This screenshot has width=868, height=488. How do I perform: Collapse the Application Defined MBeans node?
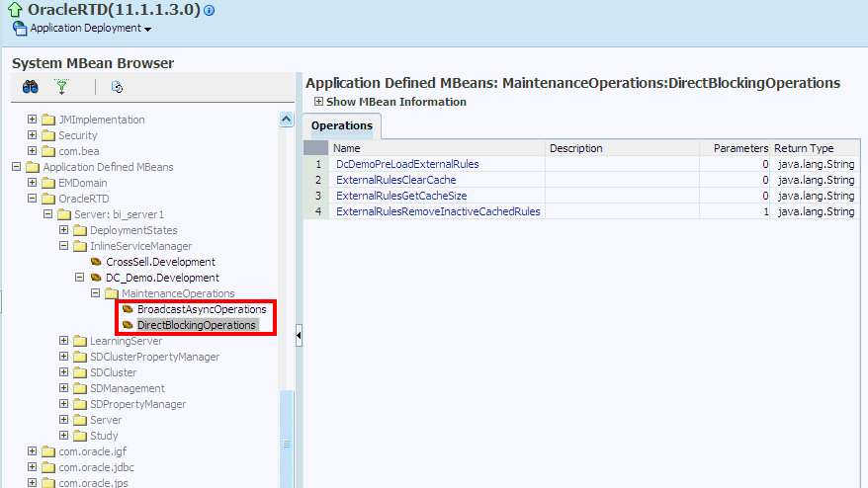[17, 167]
